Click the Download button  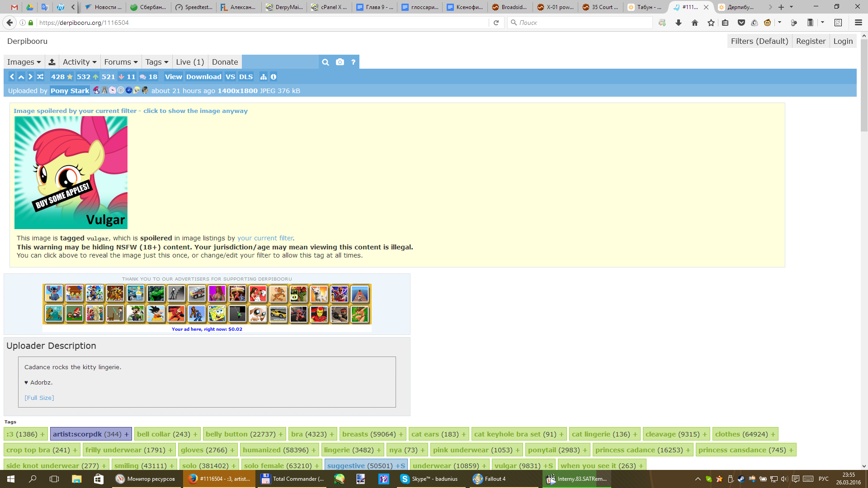click(203, 77)
